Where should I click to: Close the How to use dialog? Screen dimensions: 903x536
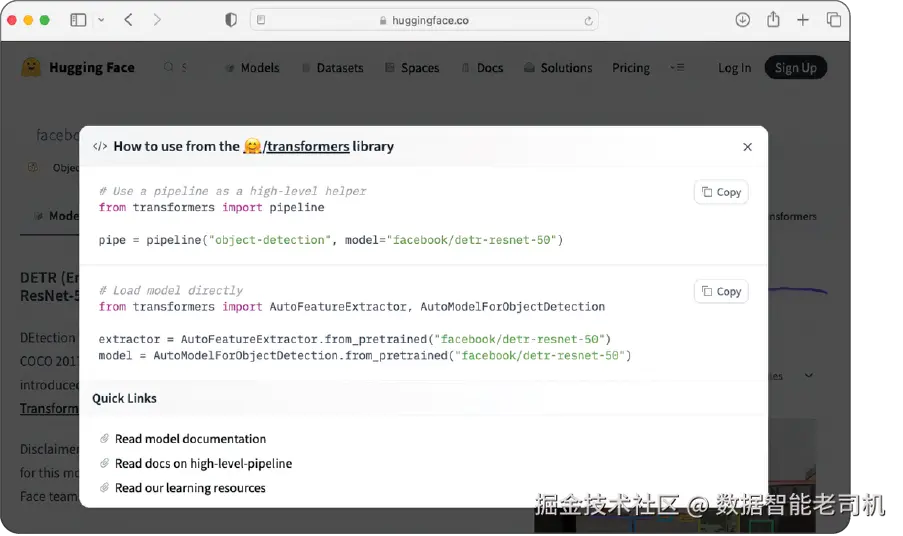pos(748,147)
